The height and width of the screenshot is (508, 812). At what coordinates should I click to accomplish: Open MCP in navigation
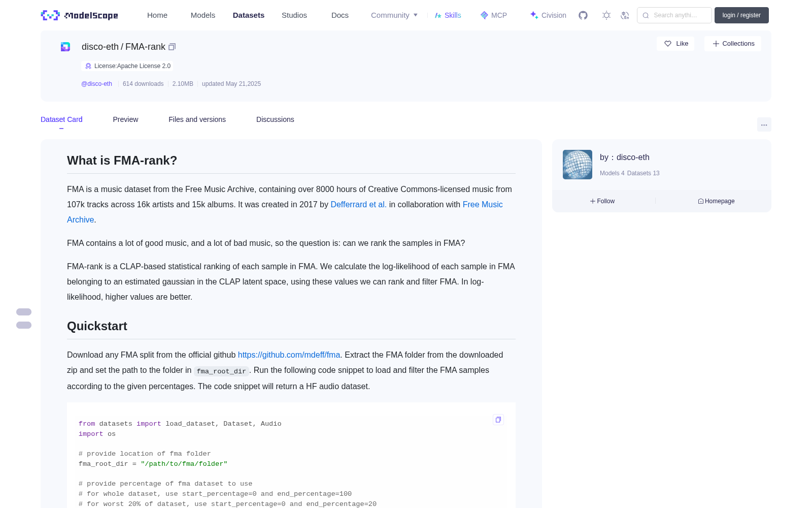click(x=494, y=15)
